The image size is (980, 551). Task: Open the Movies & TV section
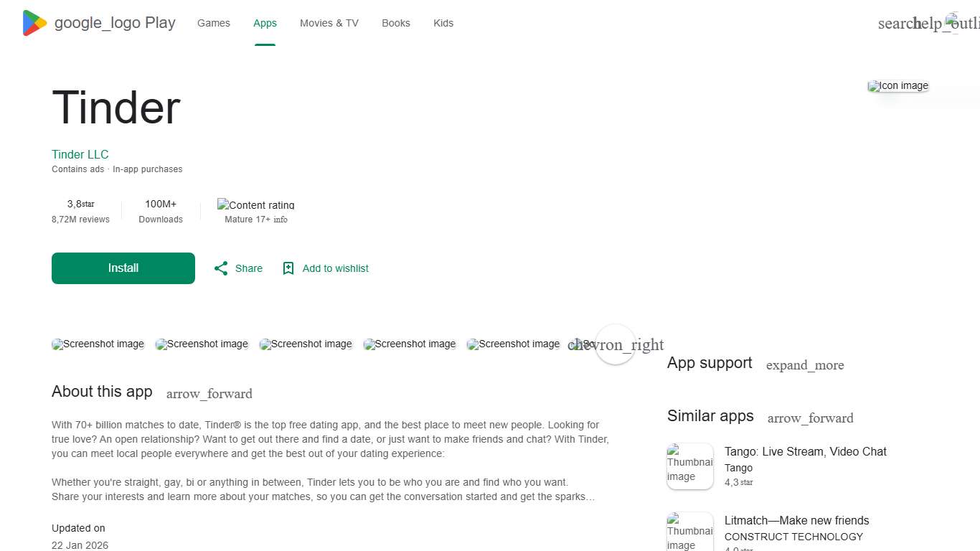(329, 23)
